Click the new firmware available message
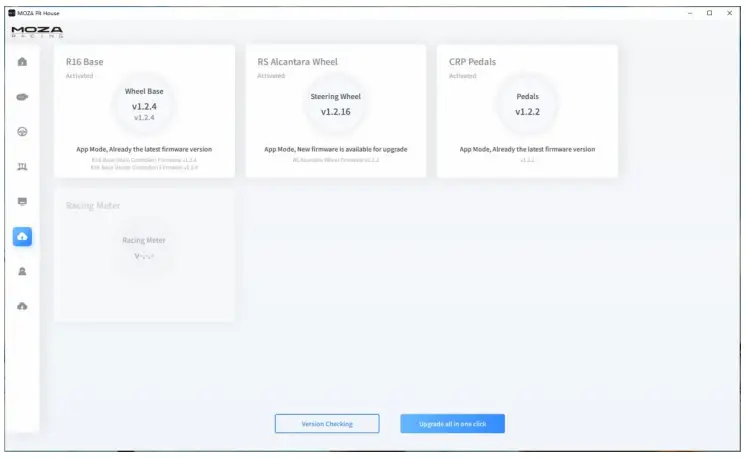This screenshot has height=459, width=747. pyautogui.click(x=335, y=150)
